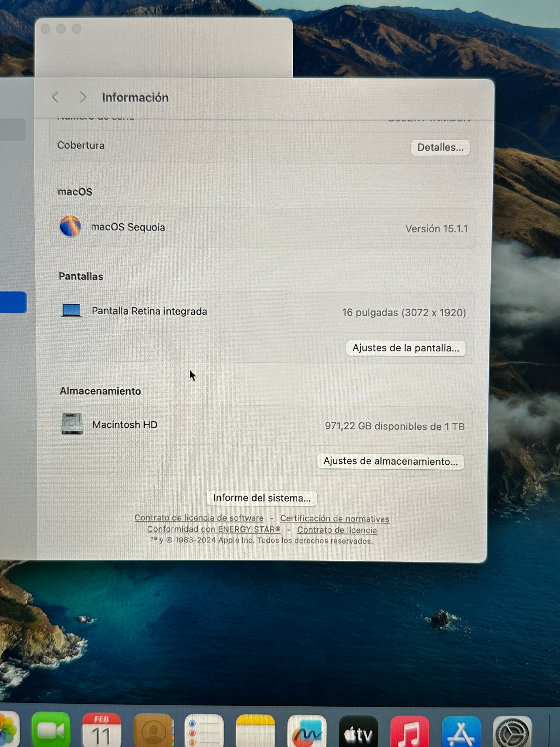The height and width of the screenshot is (747, 560).
Task: Click the Pantallas heading
Action: [81, 276]
